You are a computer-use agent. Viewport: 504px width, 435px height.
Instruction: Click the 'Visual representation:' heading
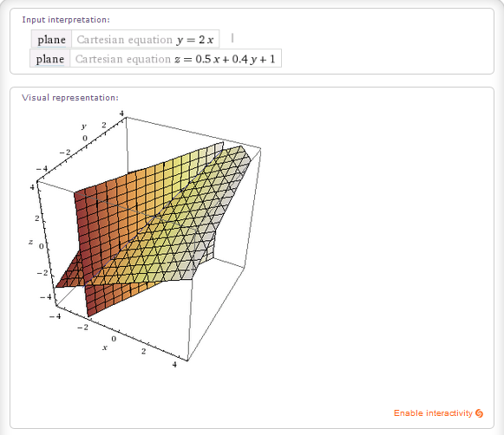70,98
